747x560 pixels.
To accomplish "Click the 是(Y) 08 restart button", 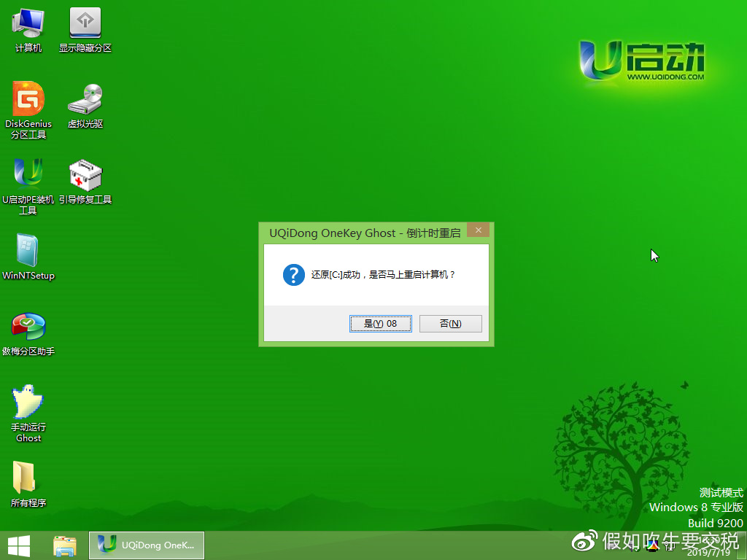I will (381, 324).
